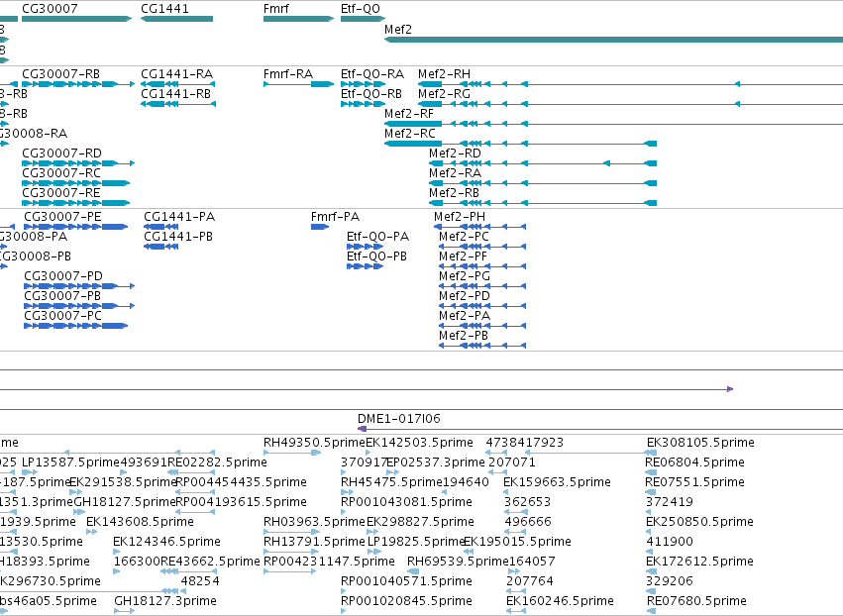The image size is (843, 616).
Task: Select EST label EK250850.5prime
Action: (699, 522)
